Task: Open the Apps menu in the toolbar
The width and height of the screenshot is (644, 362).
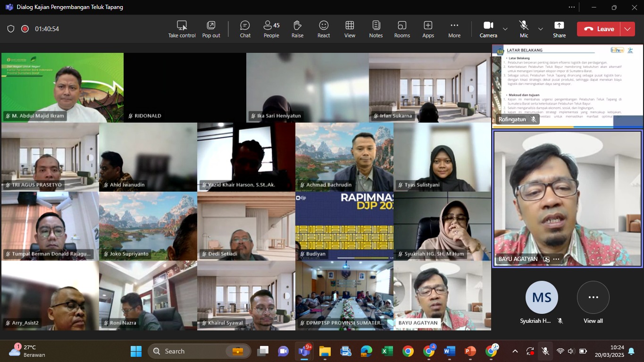Action: 428,29
